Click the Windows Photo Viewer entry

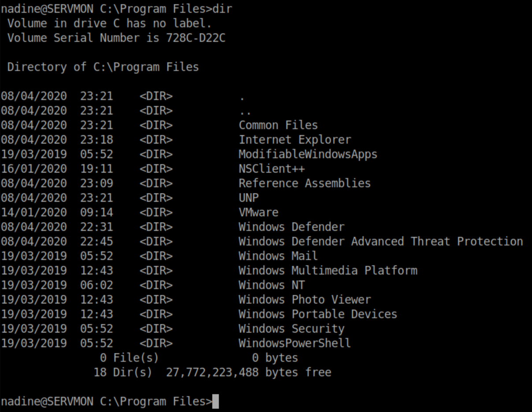[305, 300]
